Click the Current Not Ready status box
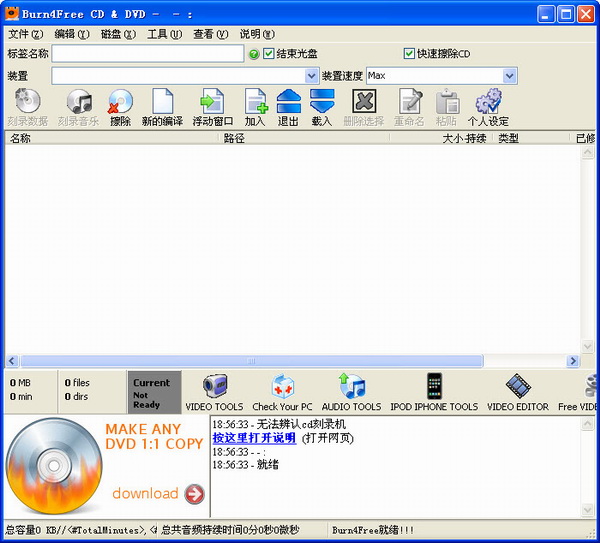Screen dimensions: 600x543 [x=154, y=392]
